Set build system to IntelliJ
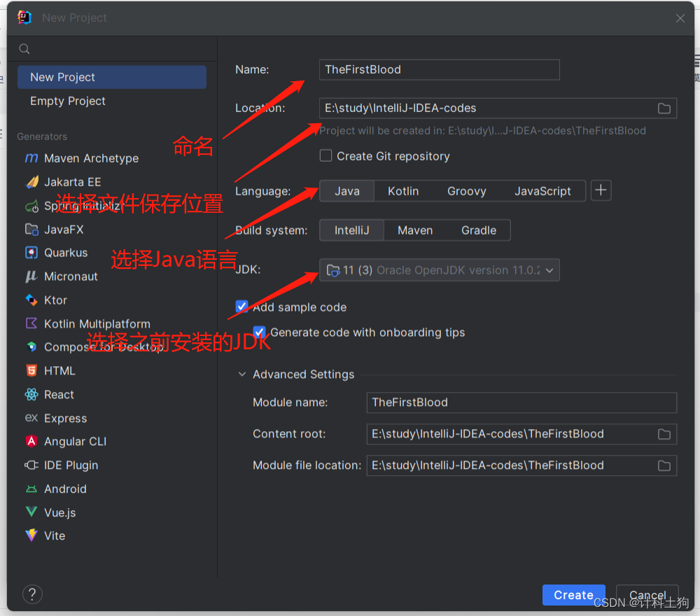The height and width of the screenshot is (616, 700). point(352,230)
